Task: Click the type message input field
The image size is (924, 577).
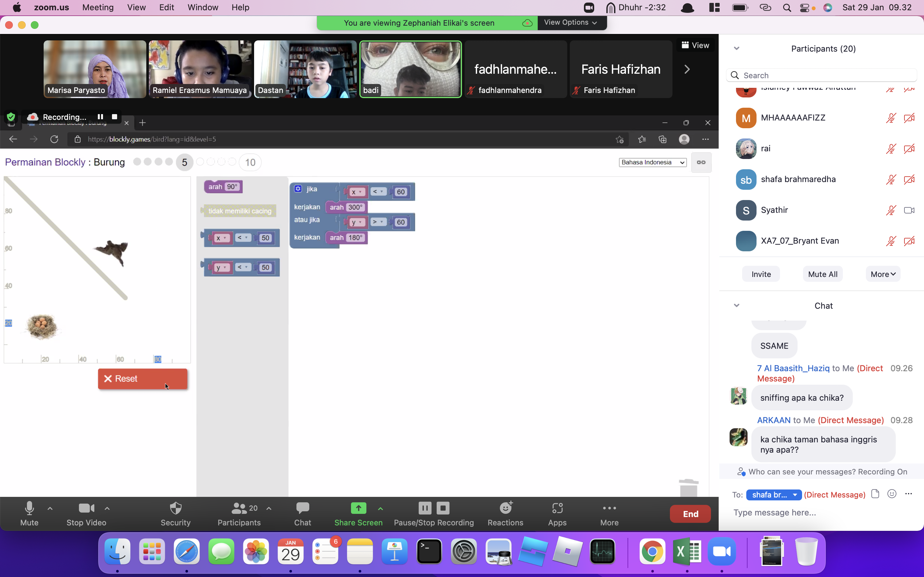Action: coord(823,512)
